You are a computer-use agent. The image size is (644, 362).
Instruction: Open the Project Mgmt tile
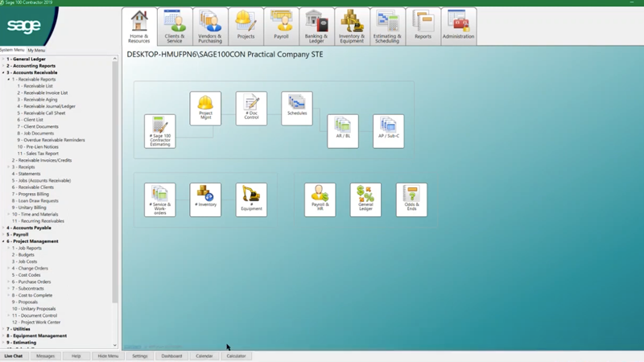coord(205,109)
